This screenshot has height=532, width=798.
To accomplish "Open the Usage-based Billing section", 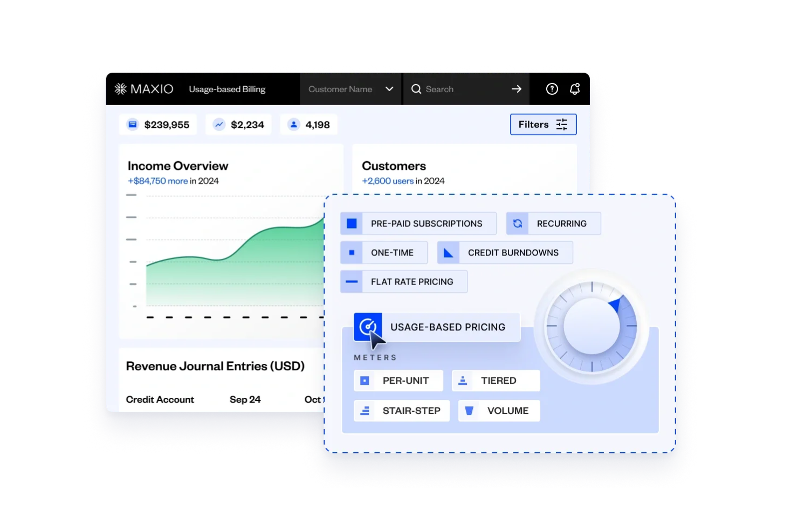I will click(227, 89).
